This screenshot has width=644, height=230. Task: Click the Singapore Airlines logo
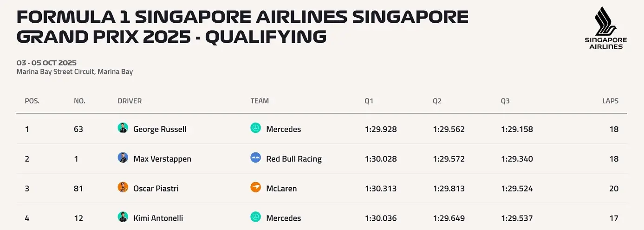pos(605,28)
